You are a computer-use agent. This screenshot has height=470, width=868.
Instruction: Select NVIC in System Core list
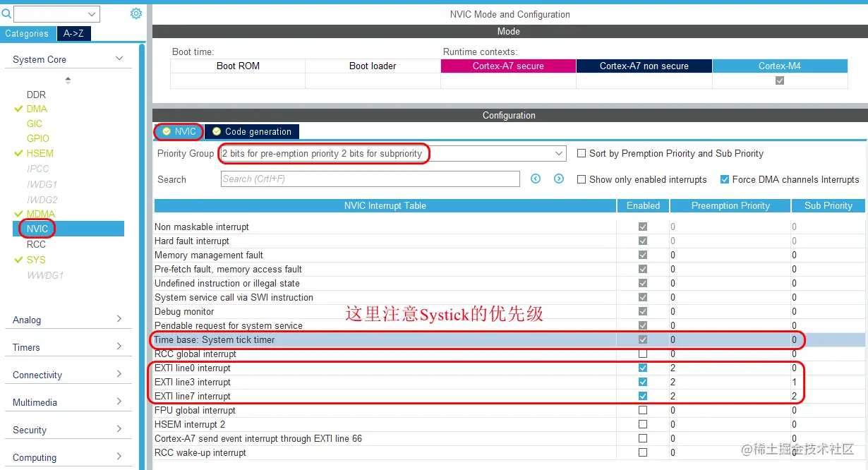[x=68, y=229]
